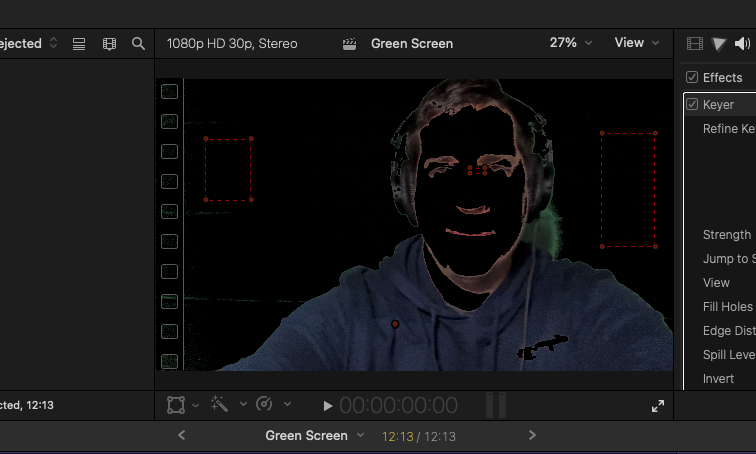Switch to the Color inspector triangle icon
The width and height of the screenshot is (756, 454).
(x=719, y=43)
